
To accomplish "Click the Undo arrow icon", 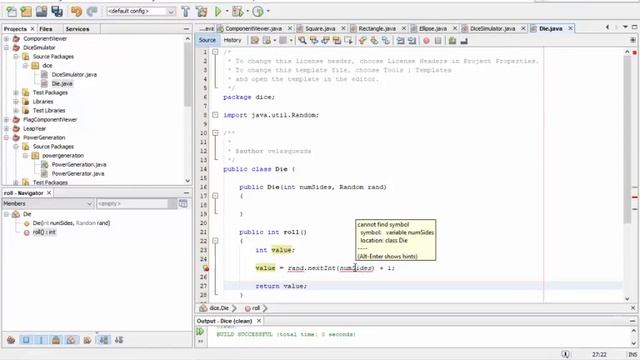I will 76,11.
